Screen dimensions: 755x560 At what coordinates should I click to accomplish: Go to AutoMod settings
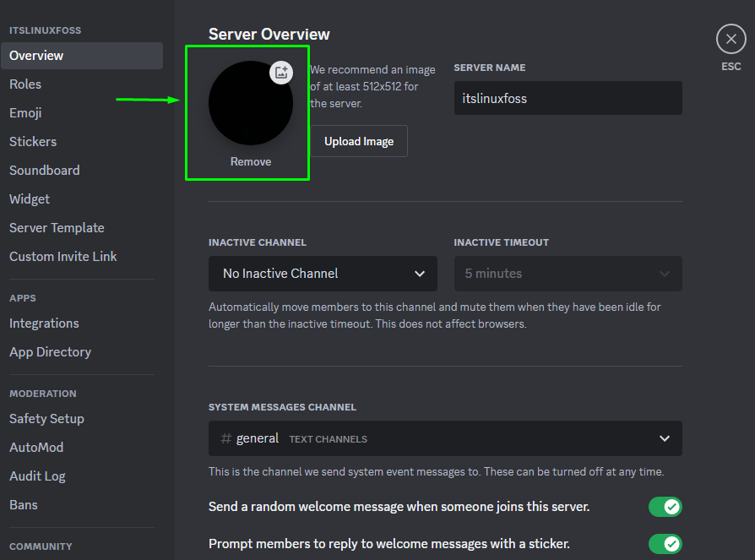coord(82,448)
